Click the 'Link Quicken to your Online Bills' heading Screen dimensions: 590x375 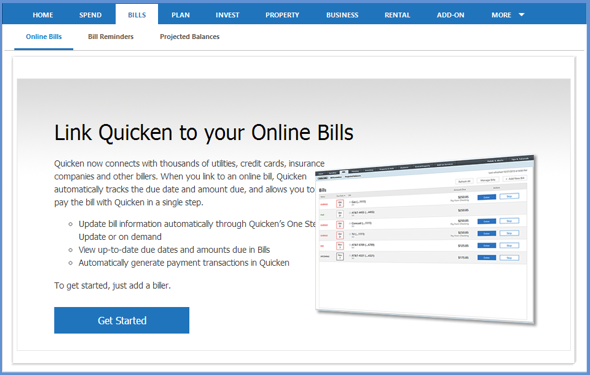pyautogui.click(x=204, y=133)
